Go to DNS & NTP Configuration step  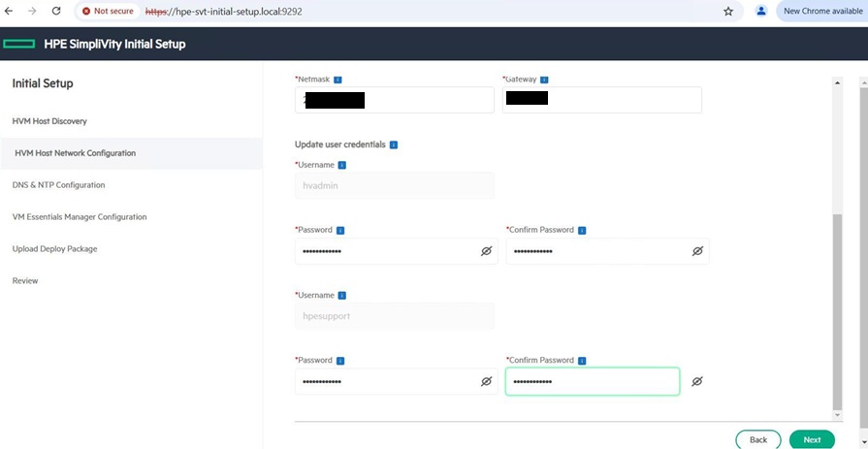pyautogui.click(x=58, y=185)
